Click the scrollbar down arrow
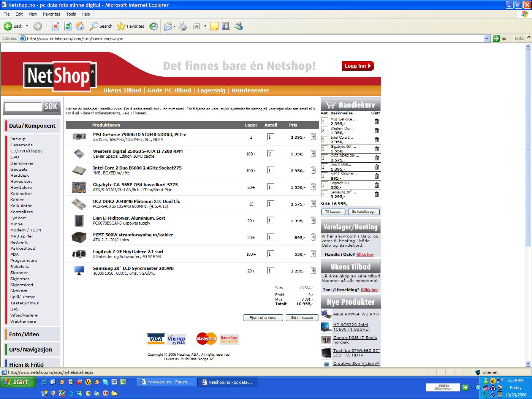 coord(528,363)
